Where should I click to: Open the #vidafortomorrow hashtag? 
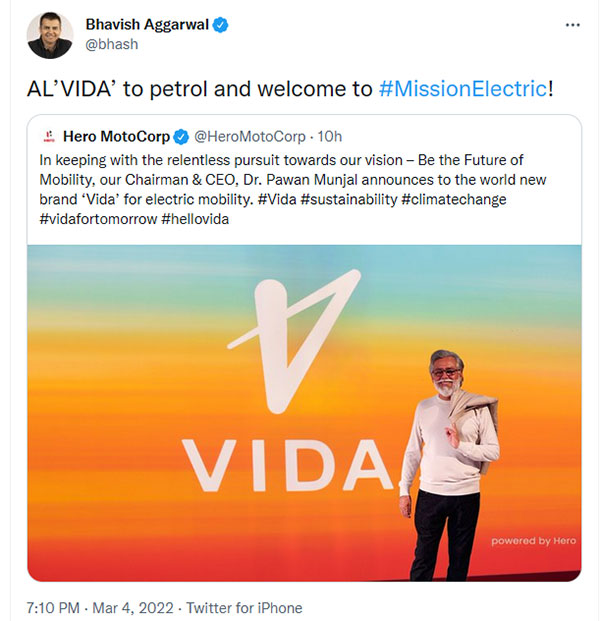click(97, 219)
